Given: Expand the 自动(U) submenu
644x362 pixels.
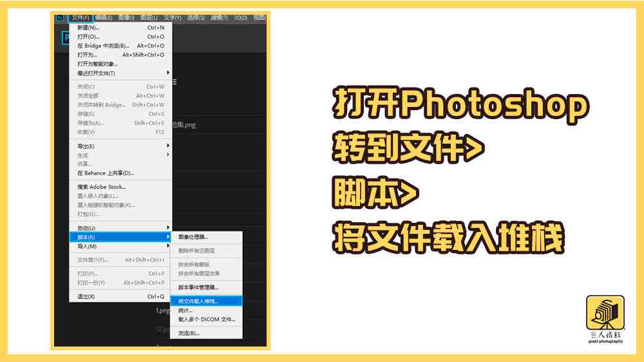Looking at the screenshot, I should click(121, 228).
